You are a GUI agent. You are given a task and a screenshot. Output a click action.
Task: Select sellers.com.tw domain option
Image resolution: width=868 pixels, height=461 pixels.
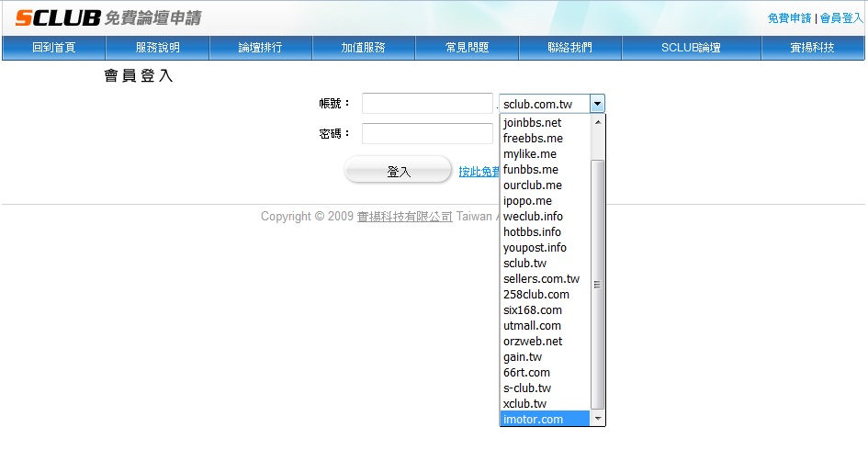point(545,278)
